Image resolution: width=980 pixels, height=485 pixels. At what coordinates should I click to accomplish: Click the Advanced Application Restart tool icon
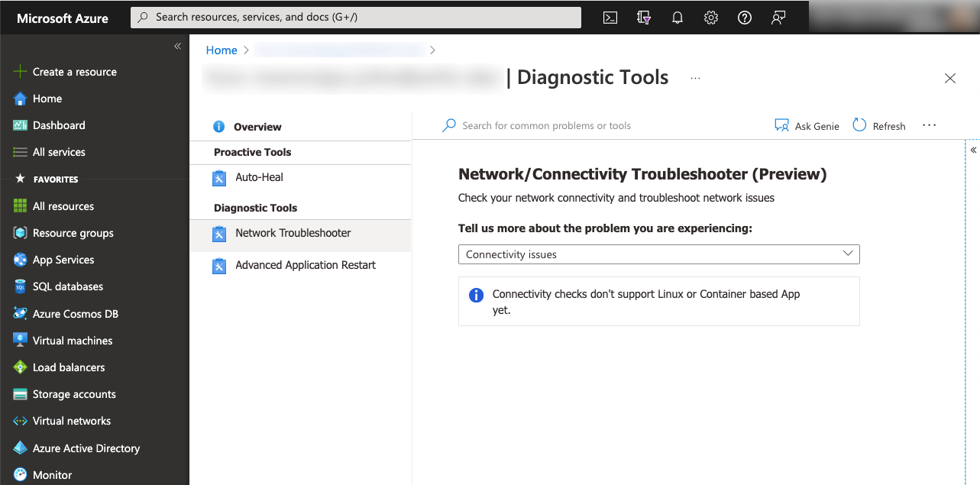219,266
